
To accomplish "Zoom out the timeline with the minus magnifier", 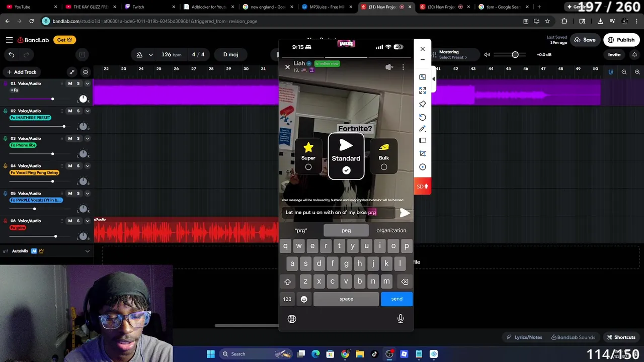I will [624, 72].
